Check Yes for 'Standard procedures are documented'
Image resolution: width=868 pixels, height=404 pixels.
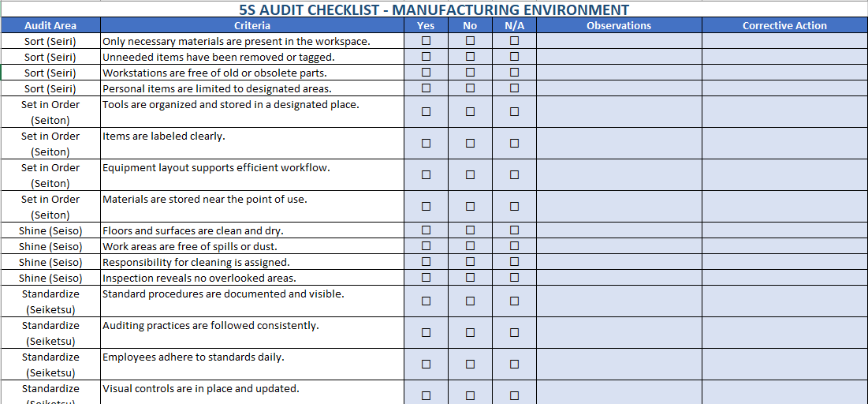tap(426, 301)
